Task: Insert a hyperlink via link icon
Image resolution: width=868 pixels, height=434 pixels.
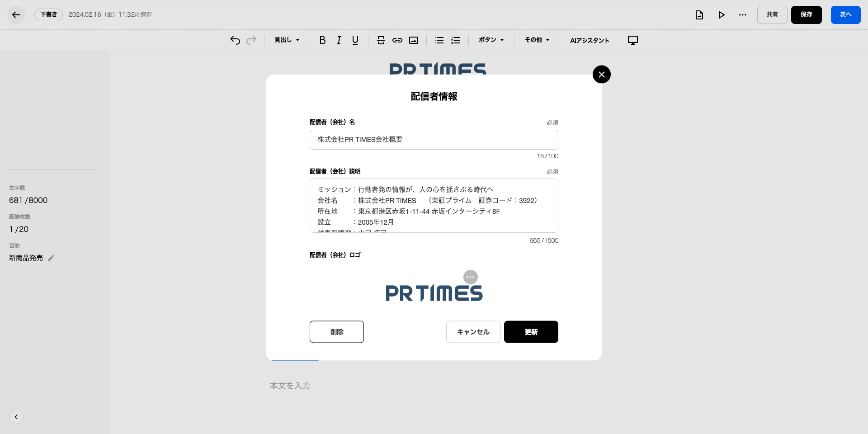Action: coord(397,40)
